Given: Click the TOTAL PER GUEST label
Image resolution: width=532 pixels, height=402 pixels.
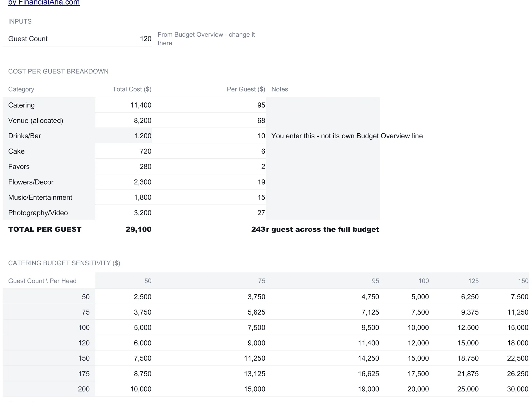Looking at the screenshot, I should [x=45, y=229].
